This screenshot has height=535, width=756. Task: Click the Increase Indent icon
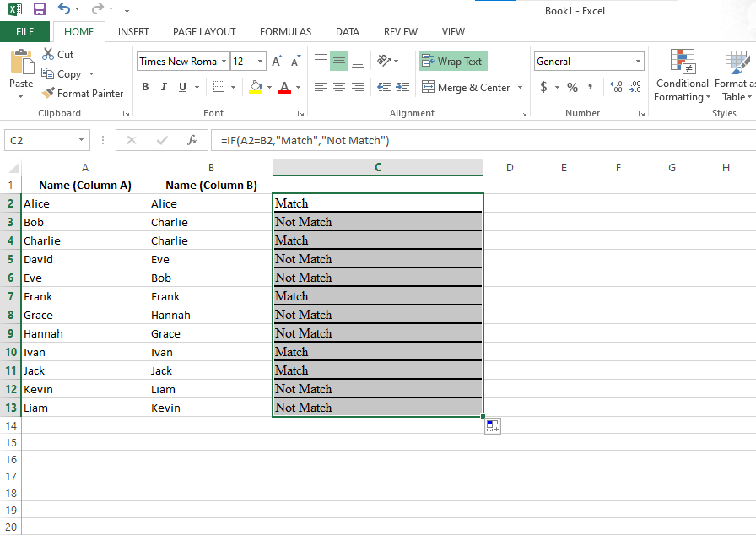402,87
